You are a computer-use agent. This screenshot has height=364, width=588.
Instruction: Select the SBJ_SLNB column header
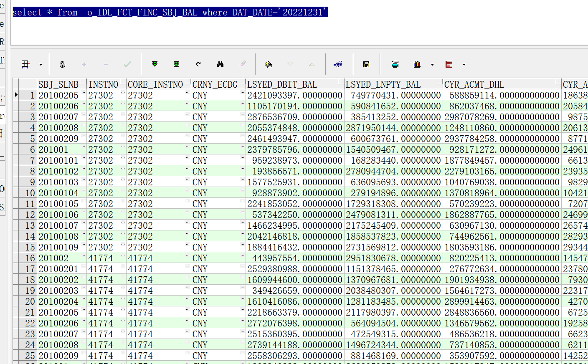[x=62, y=84]
